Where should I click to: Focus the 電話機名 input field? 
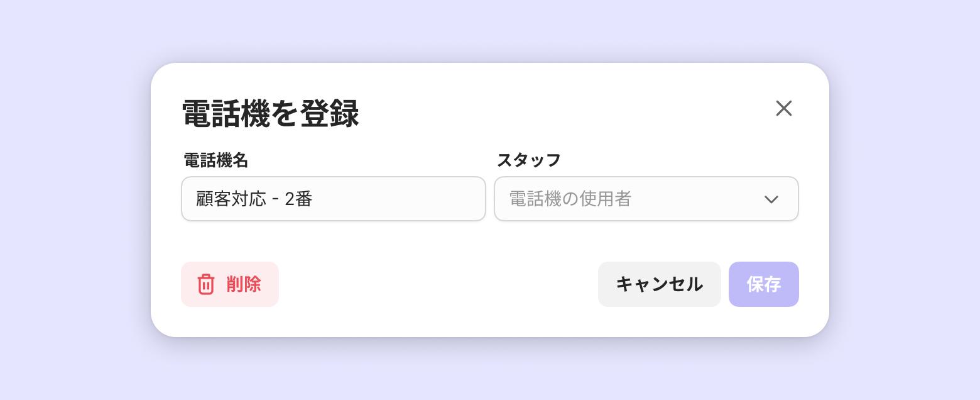tap(333, 199)
